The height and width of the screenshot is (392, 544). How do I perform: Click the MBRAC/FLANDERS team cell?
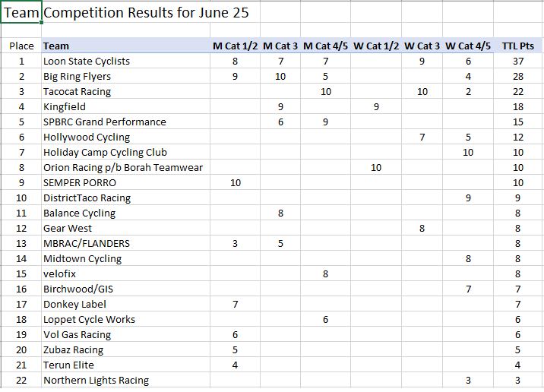point(125,244)
